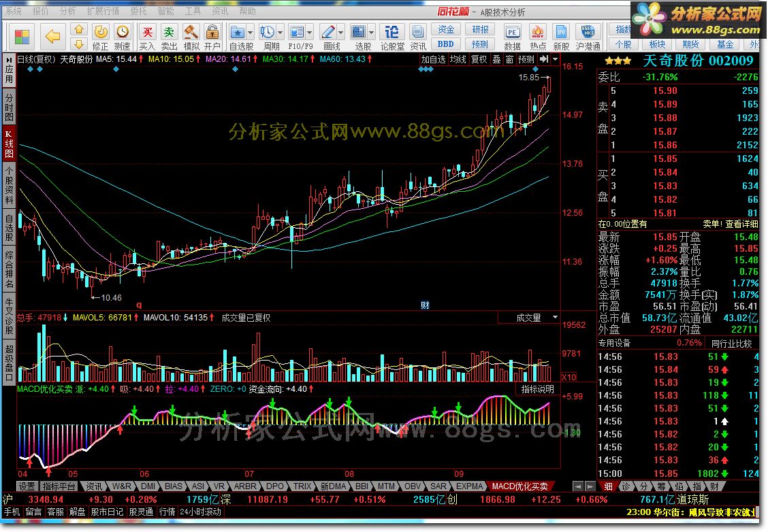Click the 买入 buy icon
768x532 pixels.
[147, 32]
